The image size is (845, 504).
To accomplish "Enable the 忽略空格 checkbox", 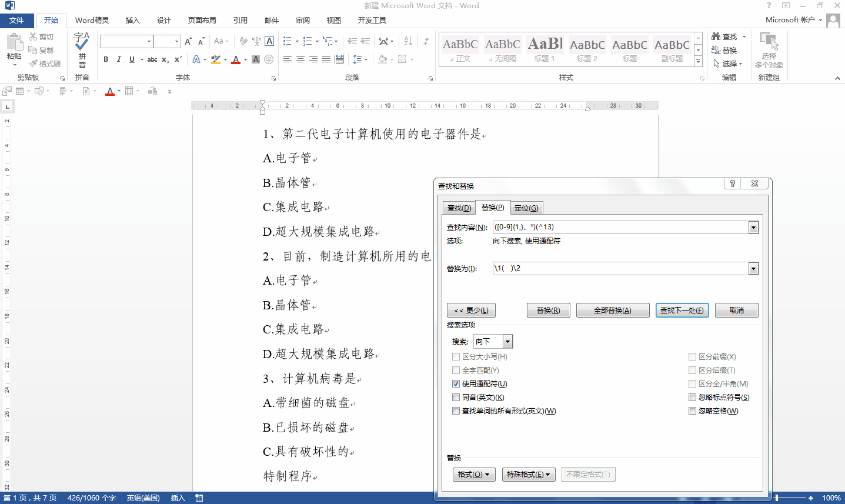I will coord(692,411).
